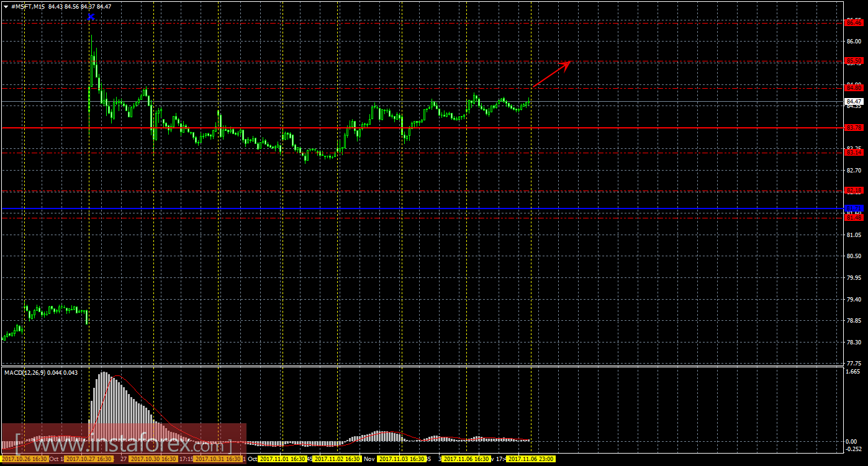The height and width of the screenshot is (466, 868).
Task: Click the 78.85 price scale value
Action: [x=854, y=320]
